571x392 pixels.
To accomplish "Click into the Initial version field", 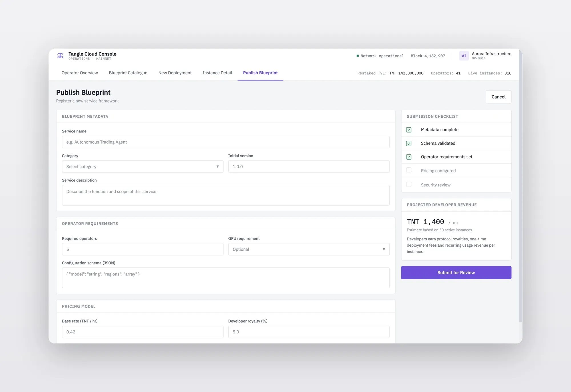I will click(309, 166).
